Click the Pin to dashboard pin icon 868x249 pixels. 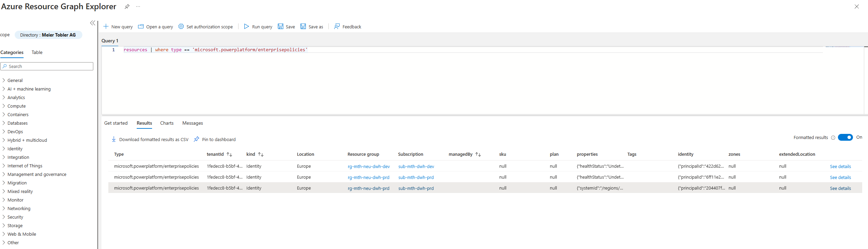click(196, 139)
